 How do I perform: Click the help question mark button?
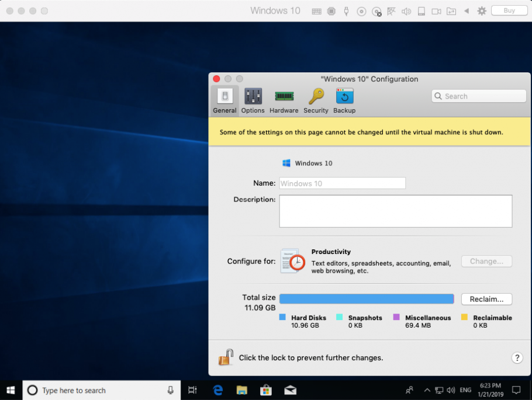tap(517, 357)
